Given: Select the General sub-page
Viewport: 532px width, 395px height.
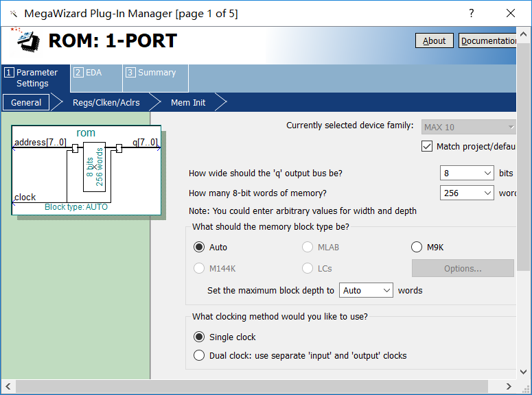Looking at the screenshot, I should coord(26,102).
